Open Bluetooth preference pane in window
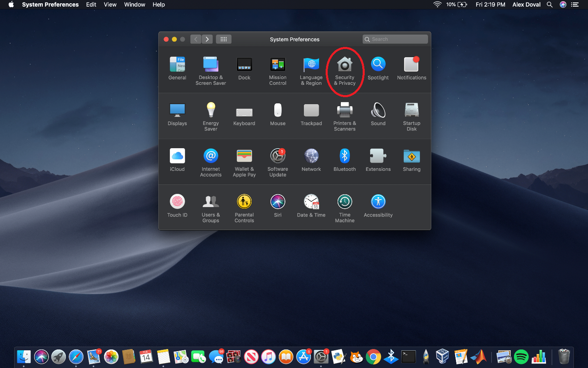The height and width of the screenshot is (368, 588). click(x=345, y=160)
